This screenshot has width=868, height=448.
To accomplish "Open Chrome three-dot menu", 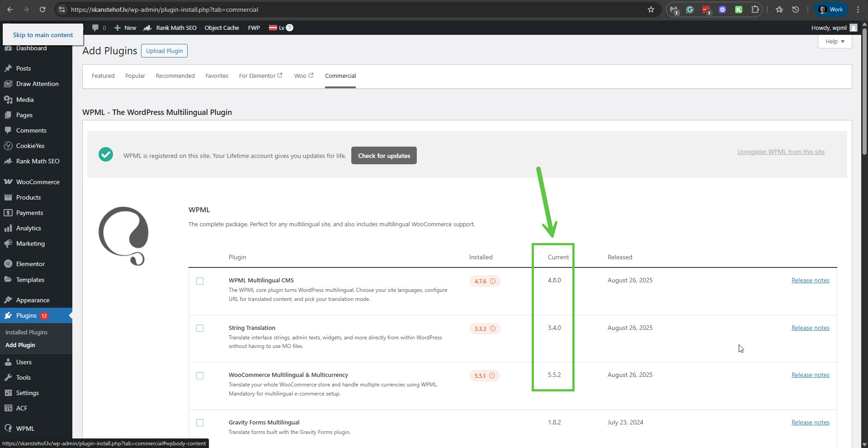I will (858, 10).
